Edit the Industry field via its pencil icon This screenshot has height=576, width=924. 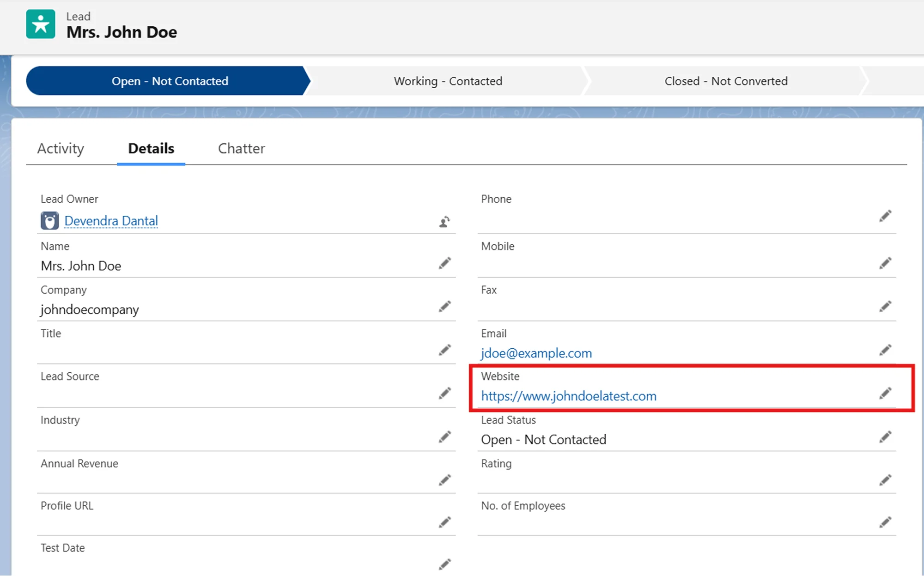point(444,437)
